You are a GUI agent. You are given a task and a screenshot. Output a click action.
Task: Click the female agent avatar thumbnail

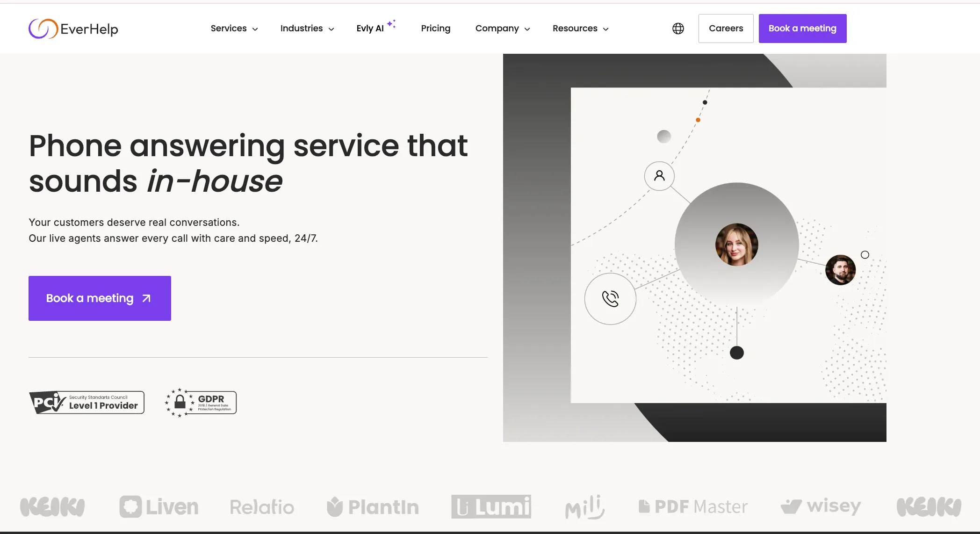coord(736,245)
